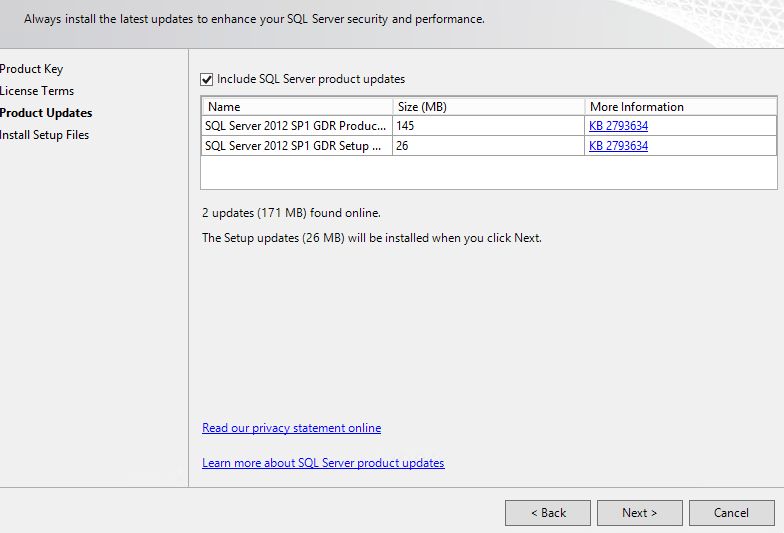Click the 26 size cell
The image size is (784, 533).
tap(488, 146)
